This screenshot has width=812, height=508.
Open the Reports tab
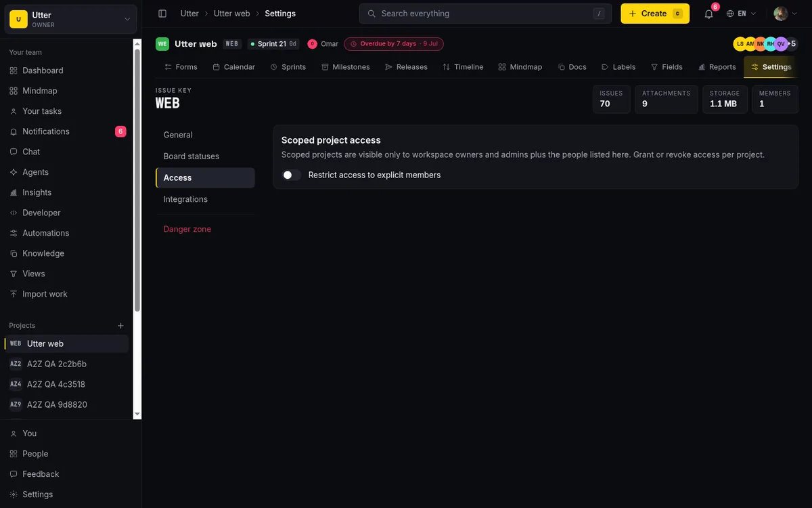(x=717, y=67)
